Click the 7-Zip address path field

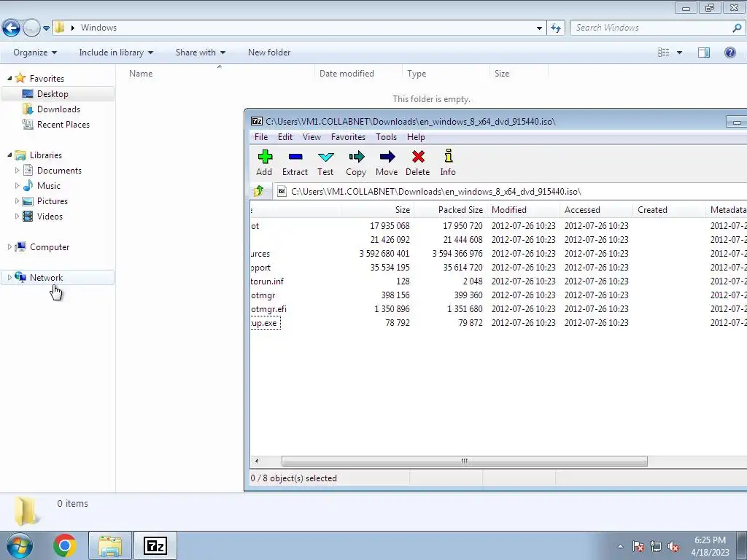coord(511,192)
